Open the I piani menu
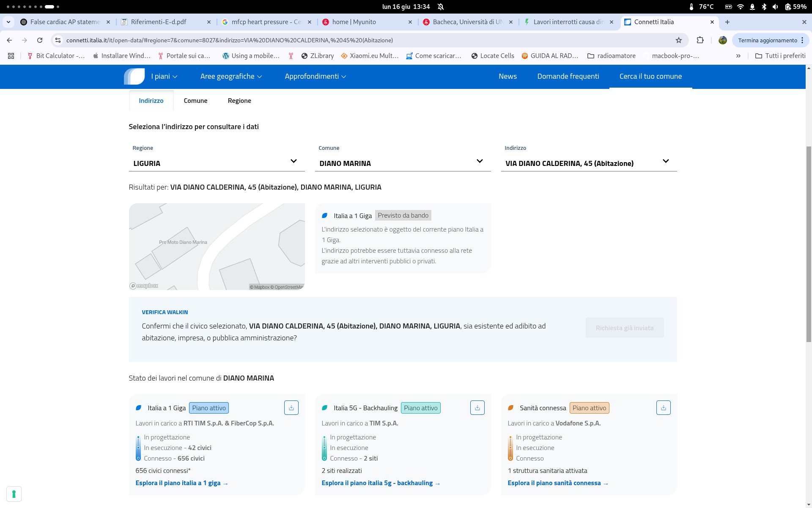812x508 pixels. tap(164, 77)
